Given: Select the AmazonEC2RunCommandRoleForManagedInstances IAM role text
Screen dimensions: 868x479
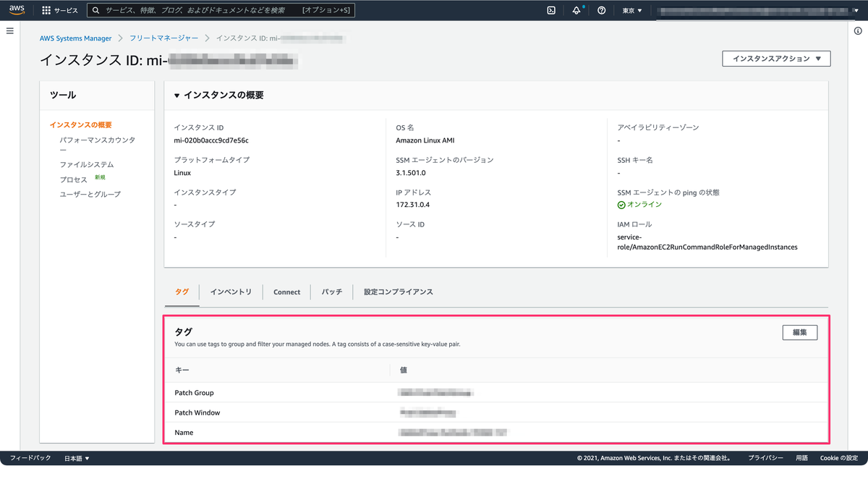Looking at the screenshot, I should tap(707, 242).
